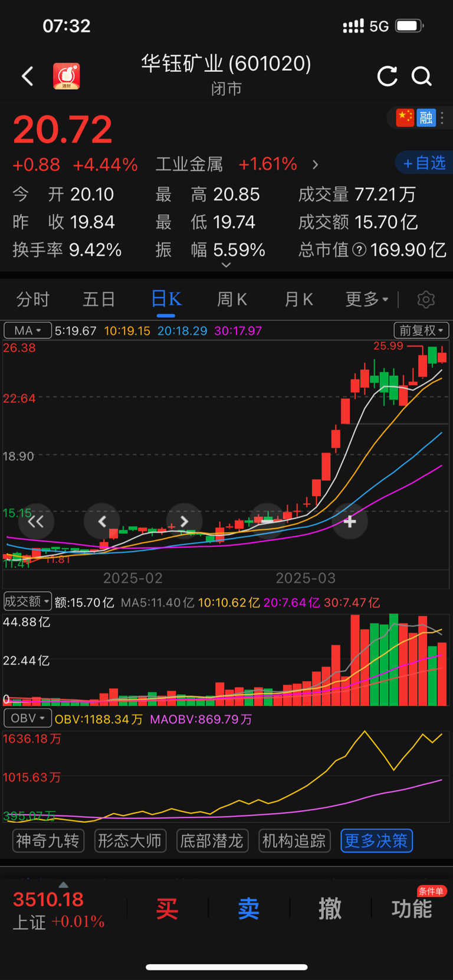Tap the 机构追踪 button
Screen dimensions: 453x980
294,841
